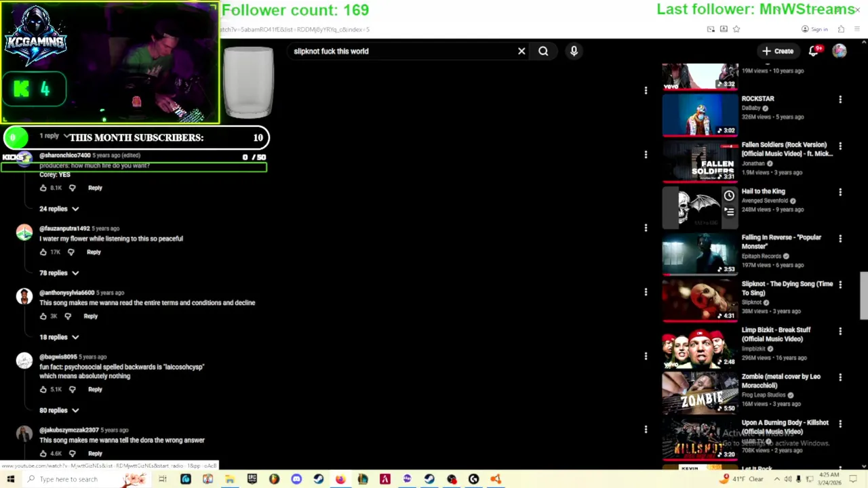Reply to @jakubszymczak2307's dora comment
Viewport: 868px width, 488px height.
95,453
